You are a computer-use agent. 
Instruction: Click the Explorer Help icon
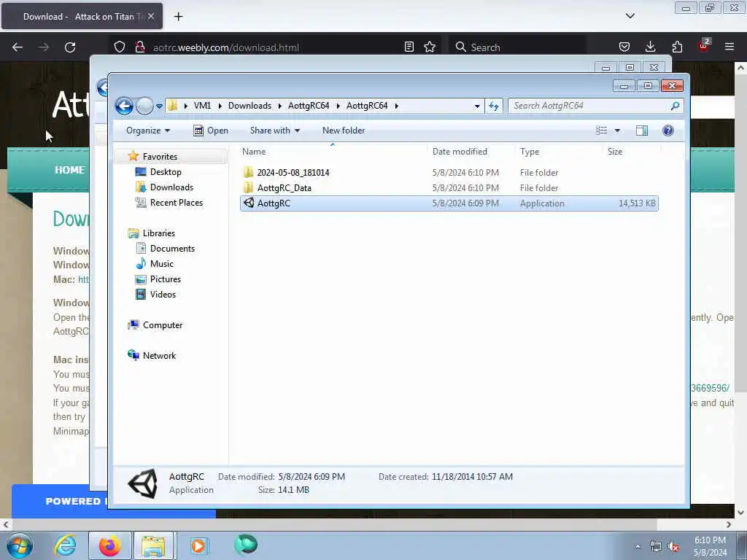pos(668,131)
